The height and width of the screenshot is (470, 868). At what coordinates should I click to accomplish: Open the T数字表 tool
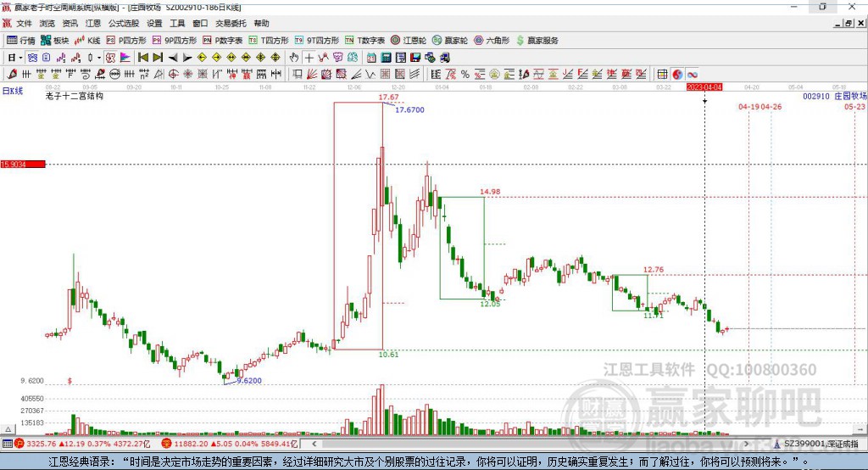(364, 41)
